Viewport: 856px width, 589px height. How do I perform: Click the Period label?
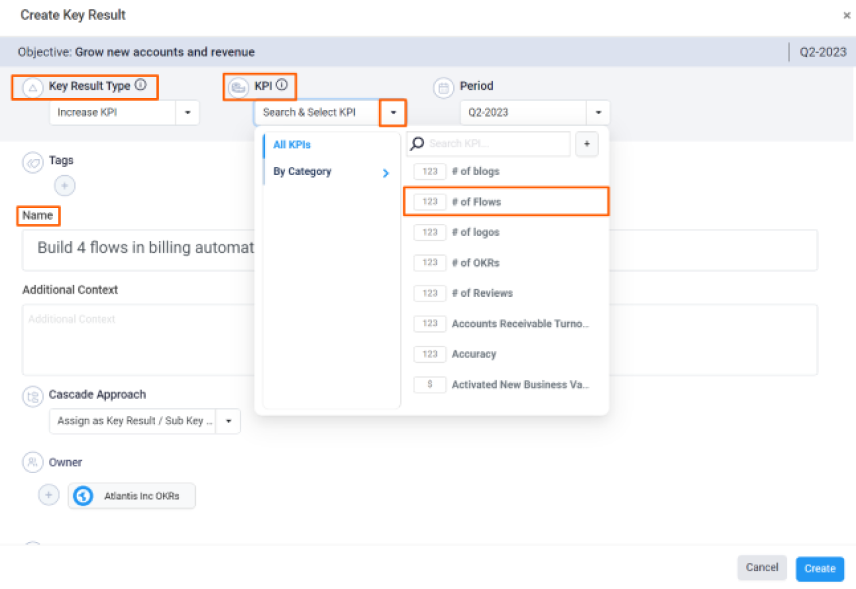(476, 86)
